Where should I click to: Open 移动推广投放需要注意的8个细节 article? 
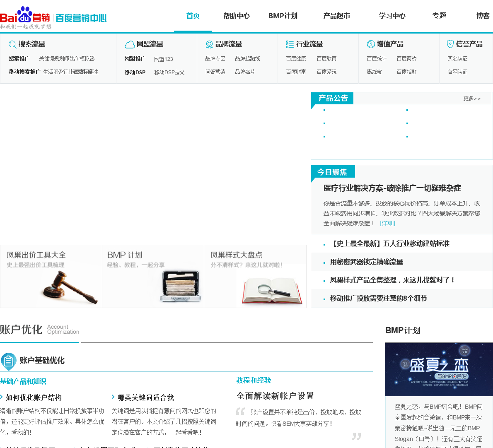click(379, 298)
